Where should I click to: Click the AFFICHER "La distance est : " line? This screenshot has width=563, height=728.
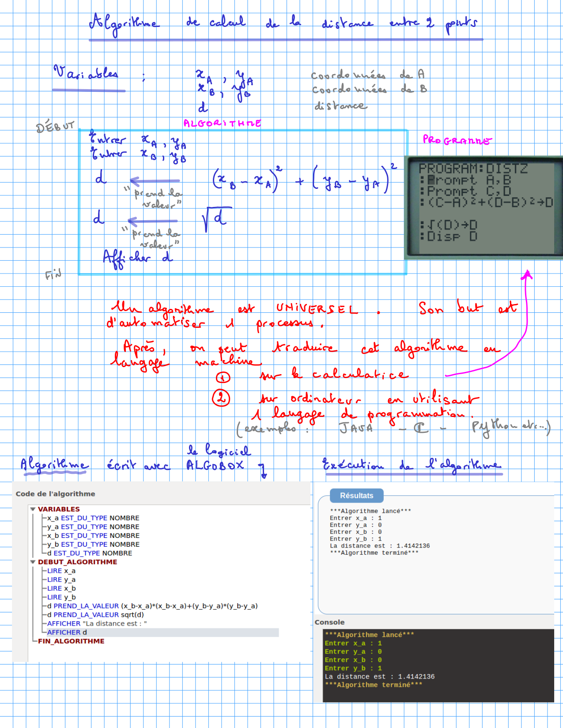[x=97, y=623]
